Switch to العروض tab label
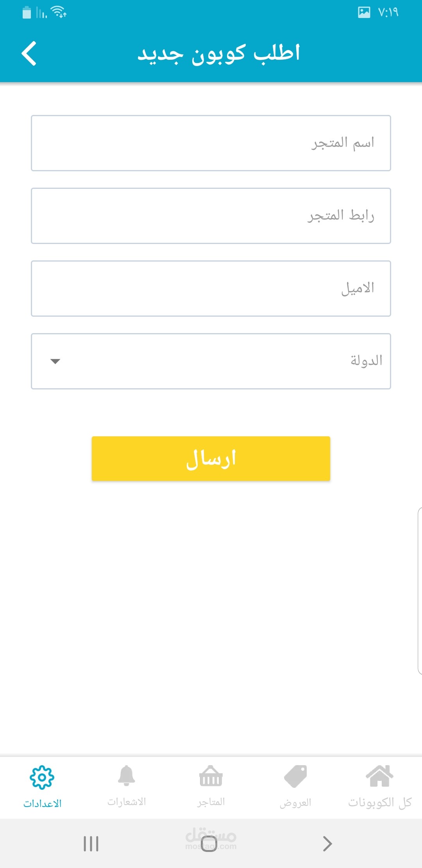The image size is (422, 868). (295, 803)
